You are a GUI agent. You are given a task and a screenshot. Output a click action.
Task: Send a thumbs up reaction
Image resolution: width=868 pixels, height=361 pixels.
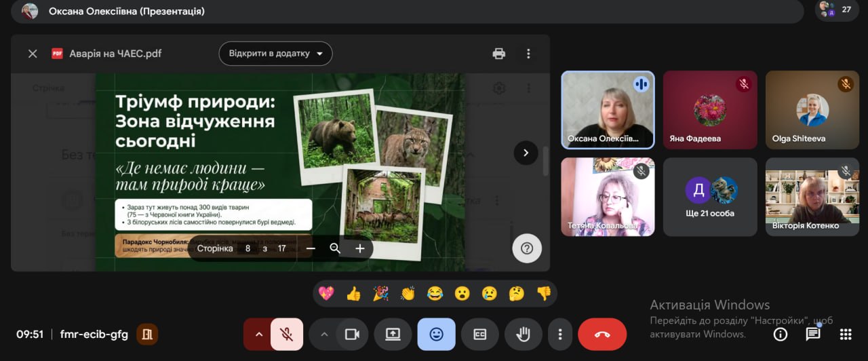pyautogui.click(x=353, y=293)
